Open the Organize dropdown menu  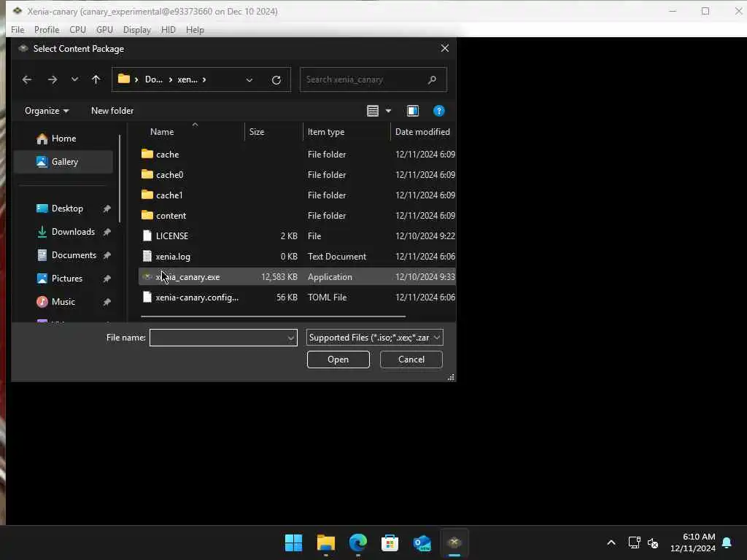click(x=47, y=111)
